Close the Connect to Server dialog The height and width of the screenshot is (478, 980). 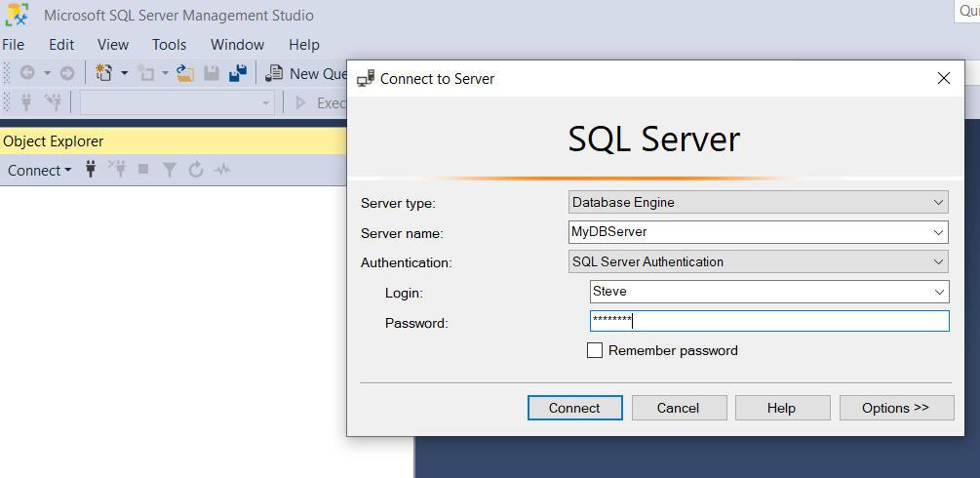943,78
